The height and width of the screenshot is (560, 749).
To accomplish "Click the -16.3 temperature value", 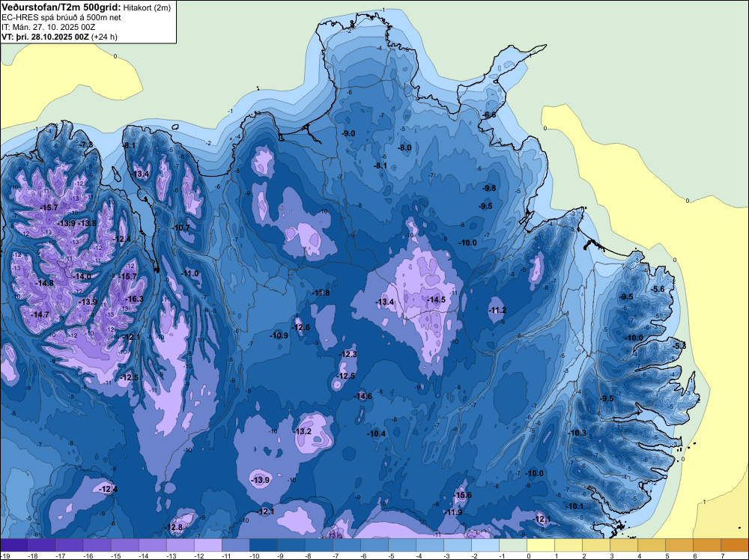I will click(x=134, y=299).
